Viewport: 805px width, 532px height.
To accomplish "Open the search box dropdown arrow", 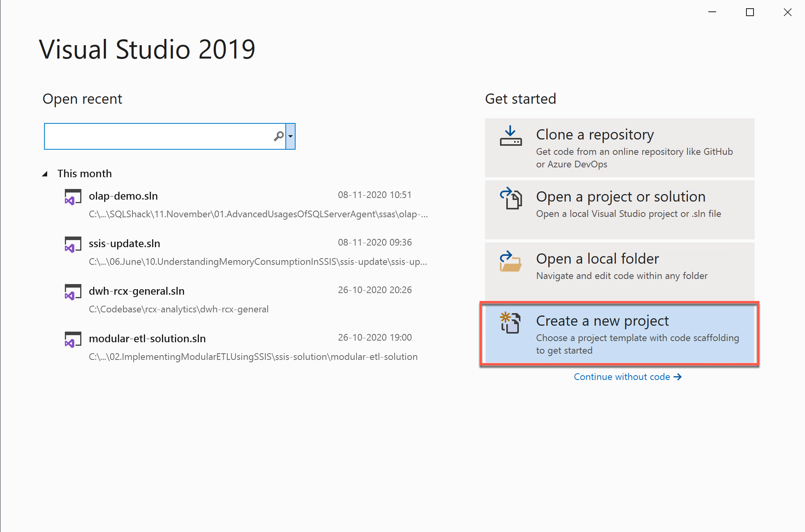I will coord(290,136).
